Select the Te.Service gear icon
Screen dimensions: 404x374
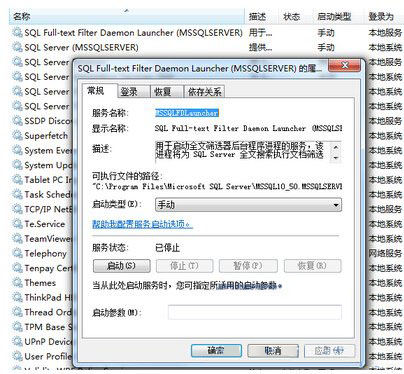tap(17, 224)
